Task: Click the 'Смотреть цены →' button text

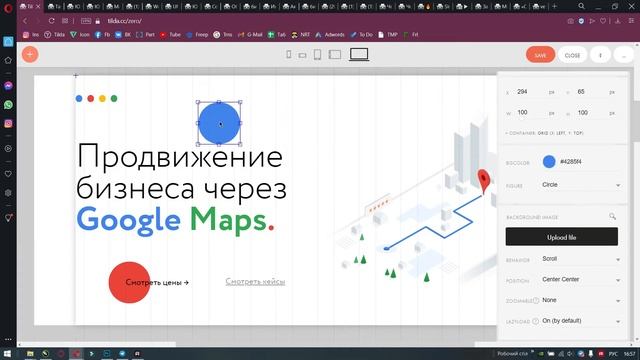Action: point(157,282)
